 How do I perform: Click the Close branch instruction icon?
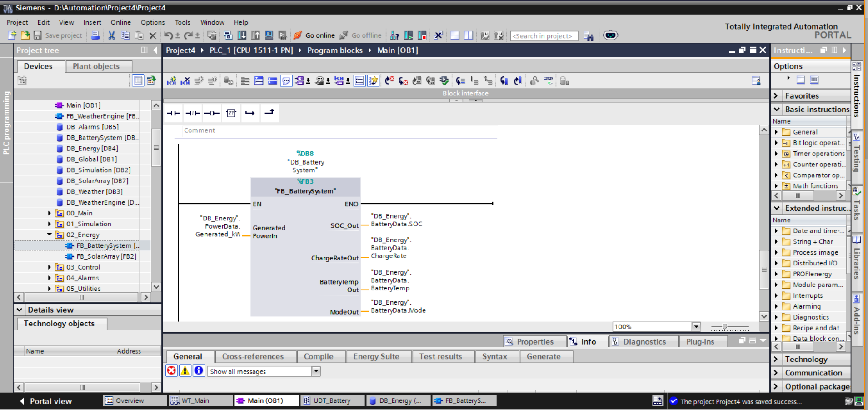pos(269,113)
